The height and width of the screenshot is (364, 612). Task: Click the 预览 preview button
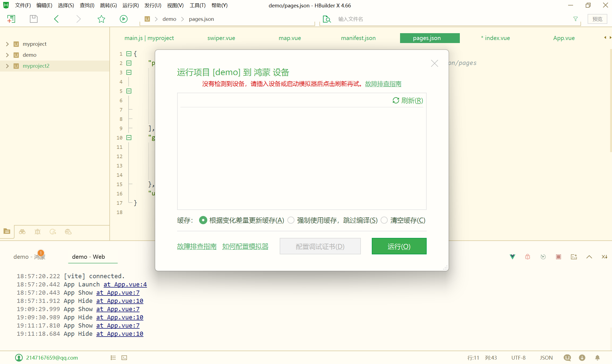[x=597, y=19]
